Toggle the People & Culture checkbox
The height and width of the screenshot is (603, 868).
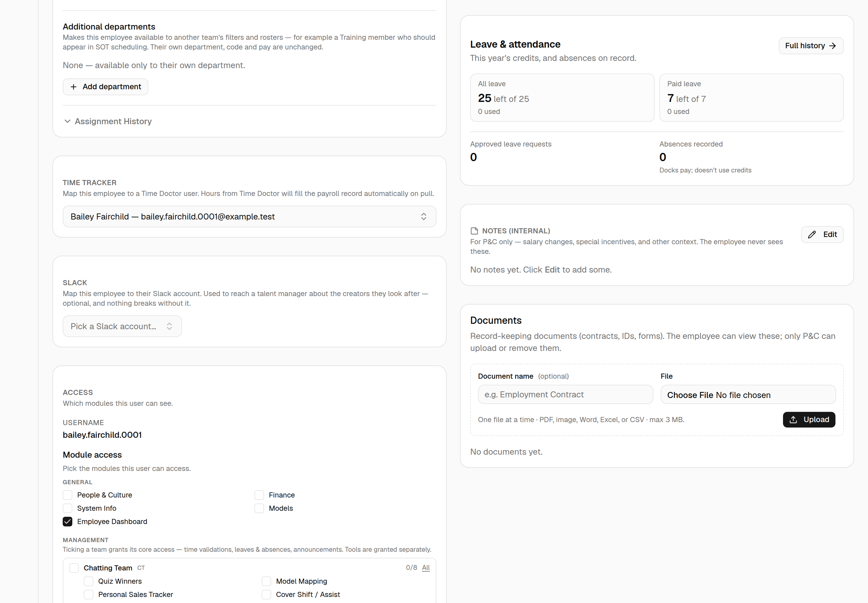point(68,495)
